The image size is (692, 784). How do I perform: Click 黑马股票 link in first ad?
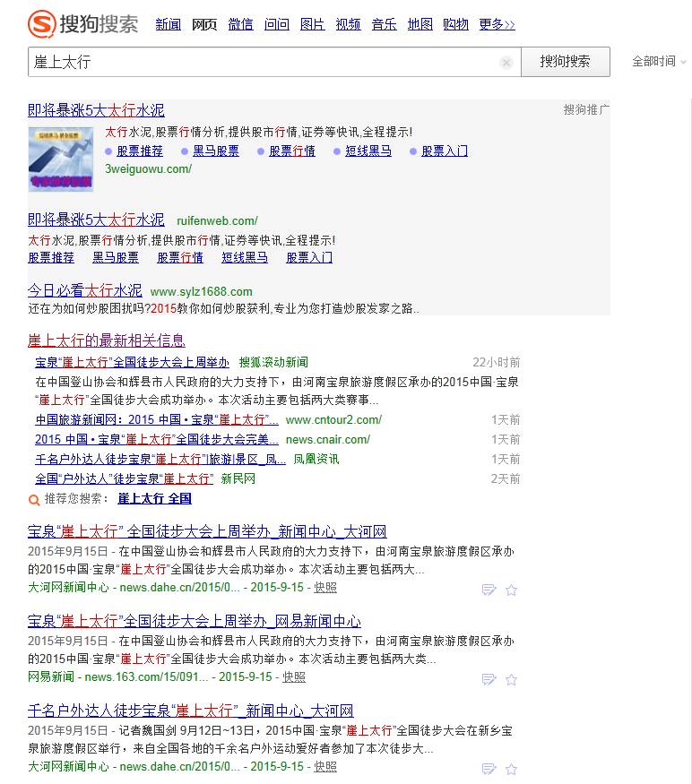click(216, 151)
